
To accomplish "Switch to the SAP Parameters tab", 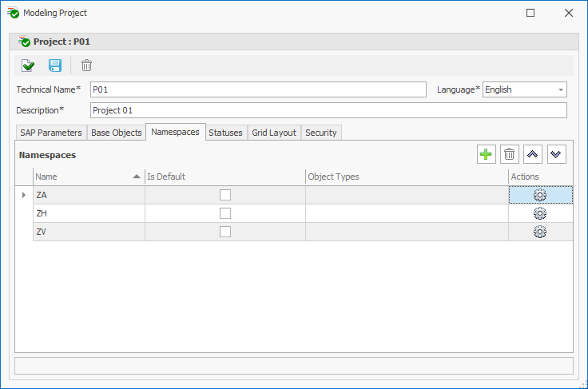I will [x=51, y=133].
